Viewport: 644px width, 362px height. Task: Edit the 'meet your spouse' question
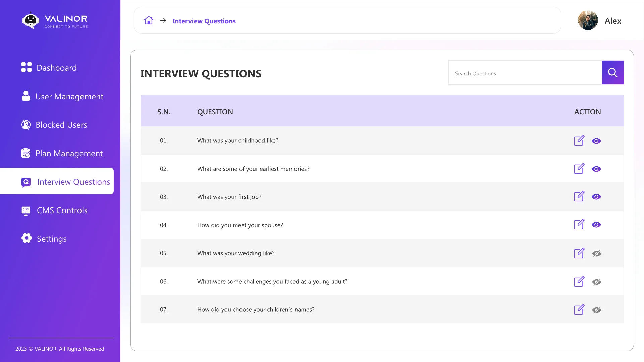point(579,225)
